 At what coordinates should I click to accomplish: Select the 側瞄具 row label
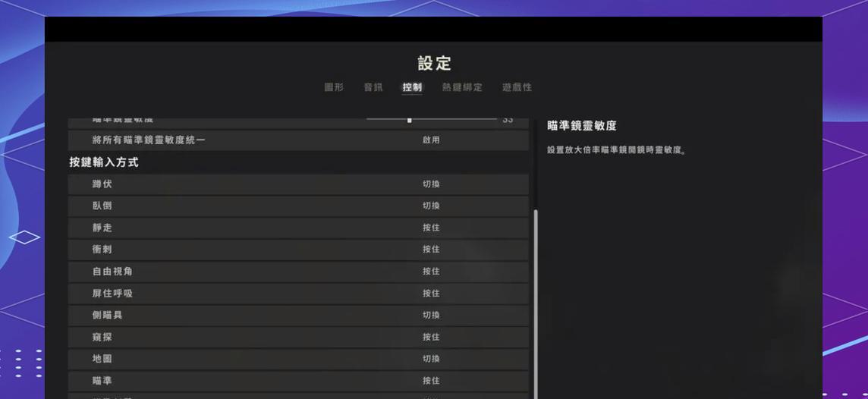click(x=108, y=316)
